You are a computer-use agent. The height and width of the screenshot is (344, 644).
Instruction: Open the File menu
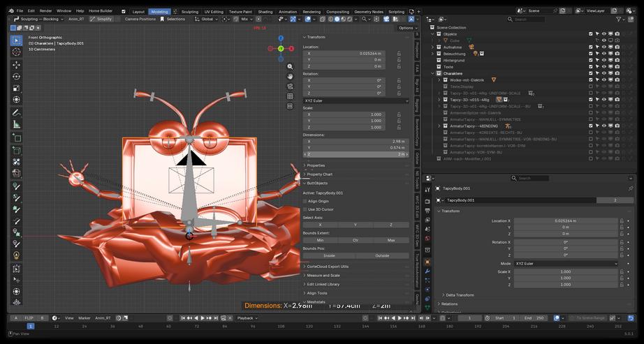pyautogui.click(x=20, y=11)
